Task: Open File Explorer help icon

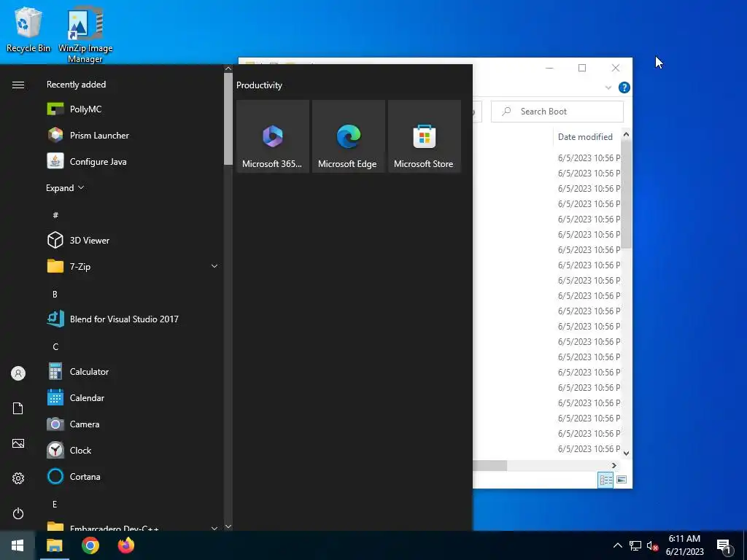Action: click(x=624, y=87)
